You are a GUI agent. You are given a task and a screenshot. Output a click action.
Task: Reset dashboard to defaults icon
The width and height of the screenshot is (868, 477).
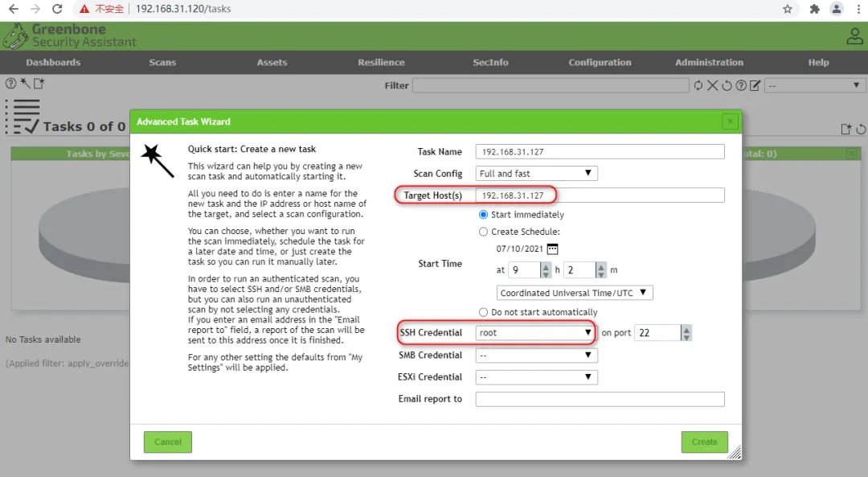[861, 129]
